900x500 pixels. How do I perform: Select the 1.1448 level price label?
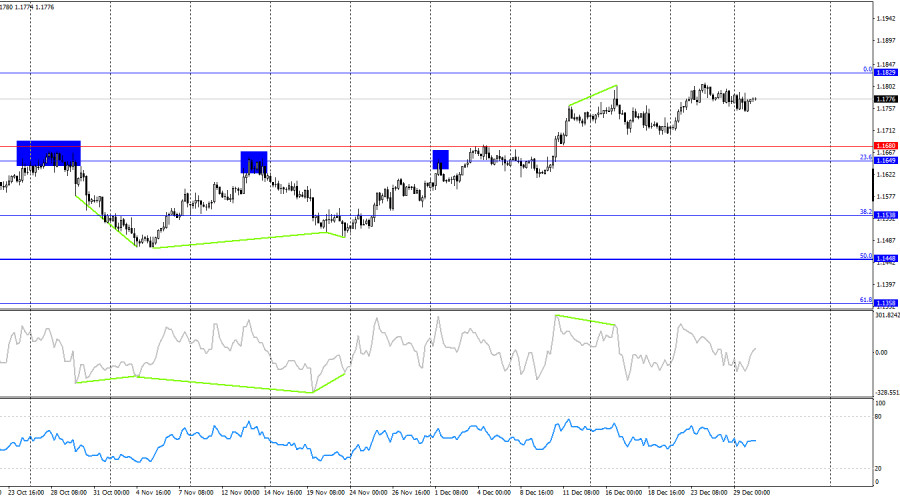pyautogui.click(x=885, y=259)
